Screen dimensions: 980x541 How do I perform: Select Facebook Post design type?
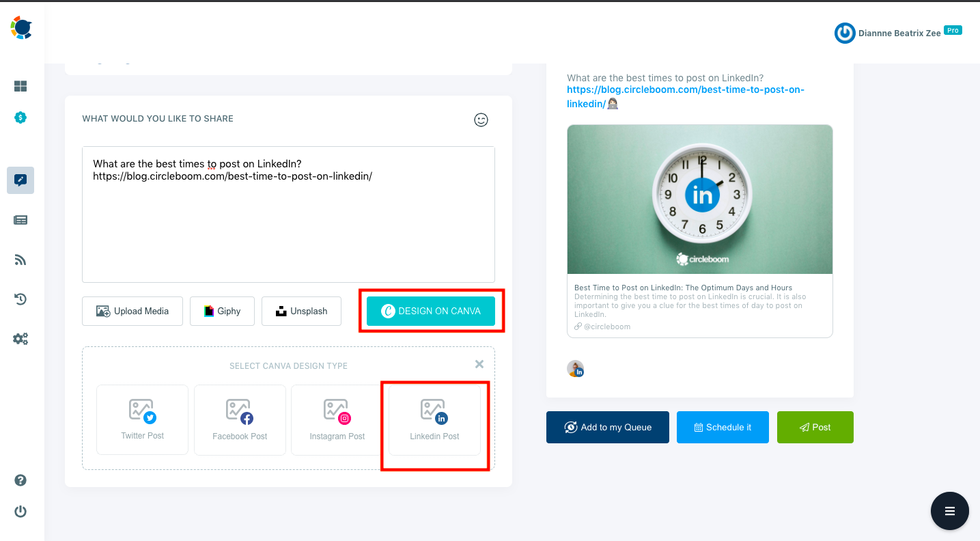pyautogui.click(x=240, y=419)
